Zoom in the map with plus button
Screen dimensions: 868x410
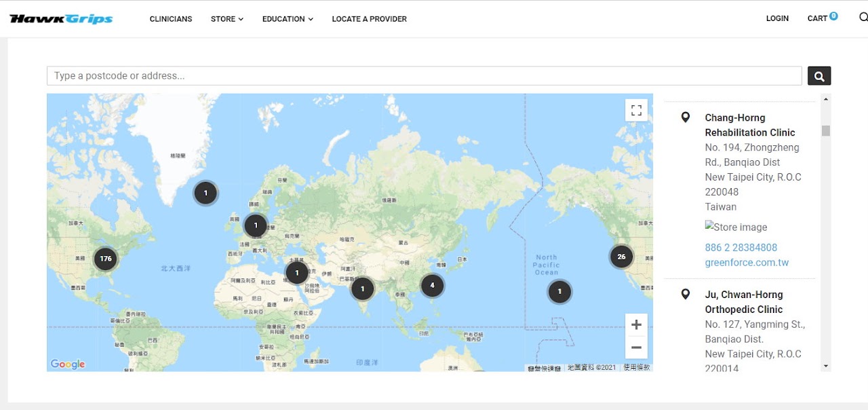pos(636,325)
